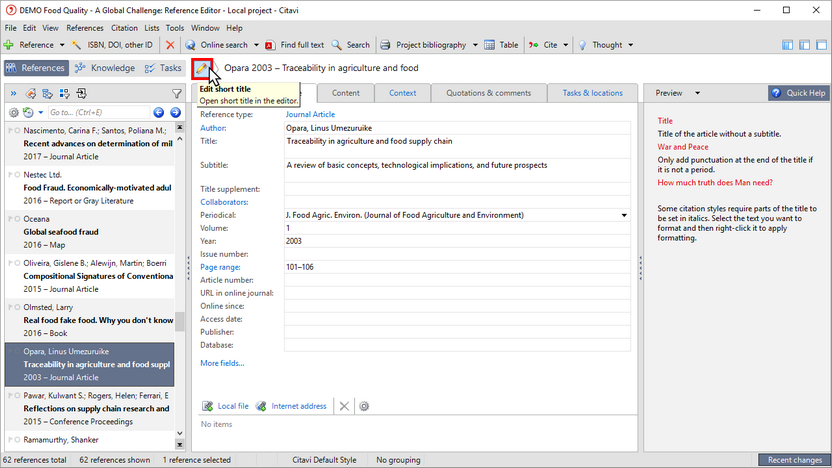
Task: Switch to the Tasks workspace
Action: (x=163, y=68)
